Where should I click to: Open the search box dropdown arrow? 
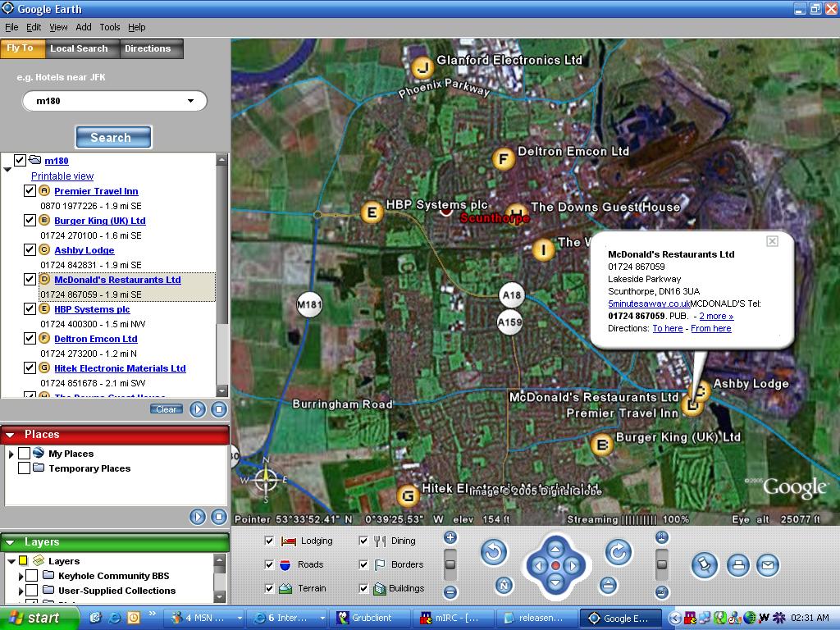click(x=191, y=101)
